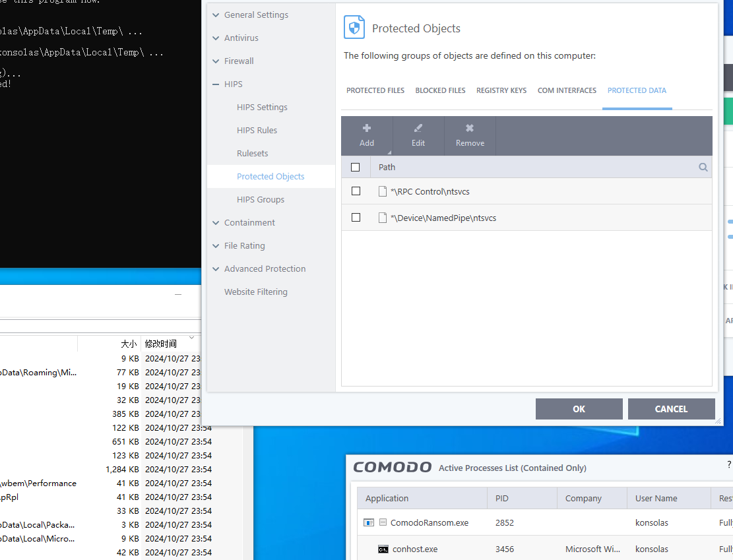Expand the File Rating section
The image size is (733, 560).
[x=216, y=245]
